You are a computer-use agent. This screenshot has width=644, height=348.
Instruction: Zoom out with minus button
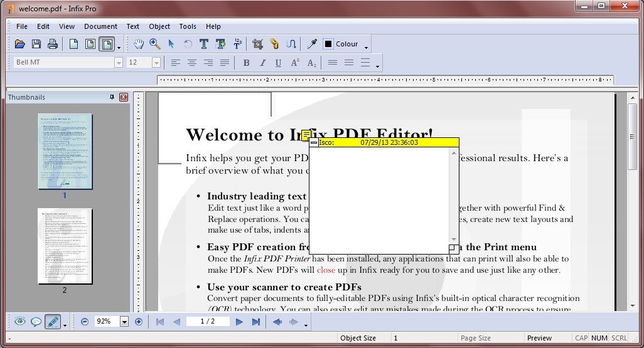pyautogui.click(x=85, y=322)
